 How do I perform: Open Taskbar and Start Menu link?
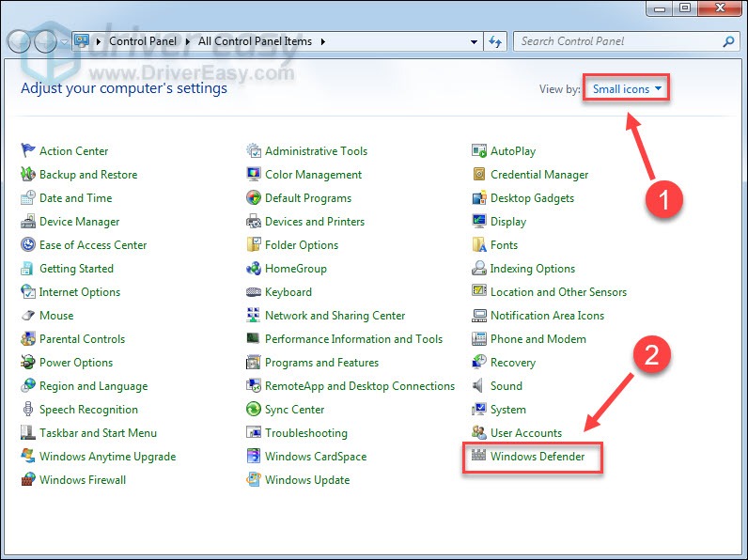tap(99, 432)
